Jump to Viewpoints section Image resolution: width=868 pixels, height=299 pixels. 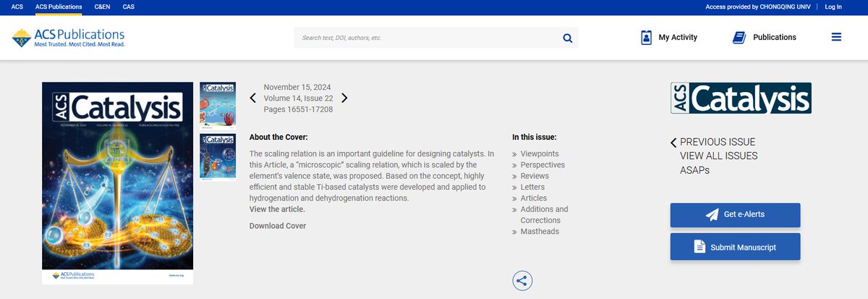[540, 153]
